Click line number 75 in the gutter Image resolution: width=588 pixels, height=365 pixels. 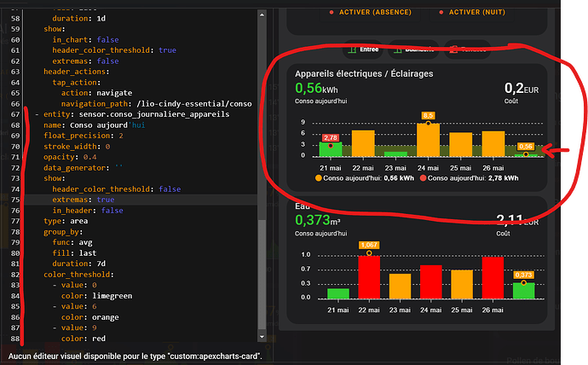tap(15, 200)
